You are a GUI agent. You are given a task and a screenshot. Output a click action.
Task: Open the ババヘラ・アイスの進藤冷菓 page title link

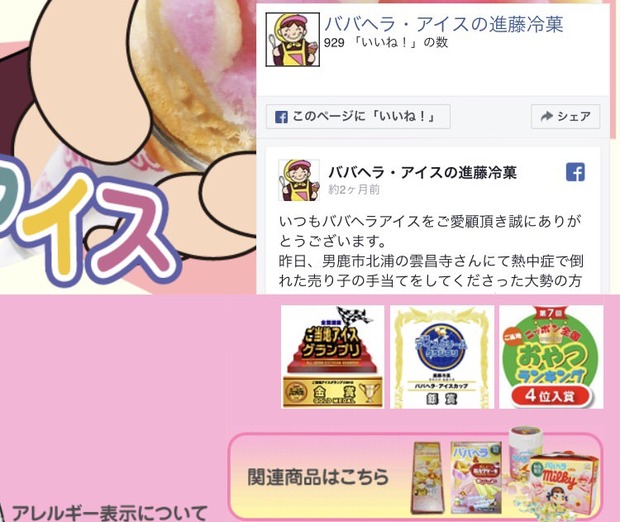pos(444,24)
